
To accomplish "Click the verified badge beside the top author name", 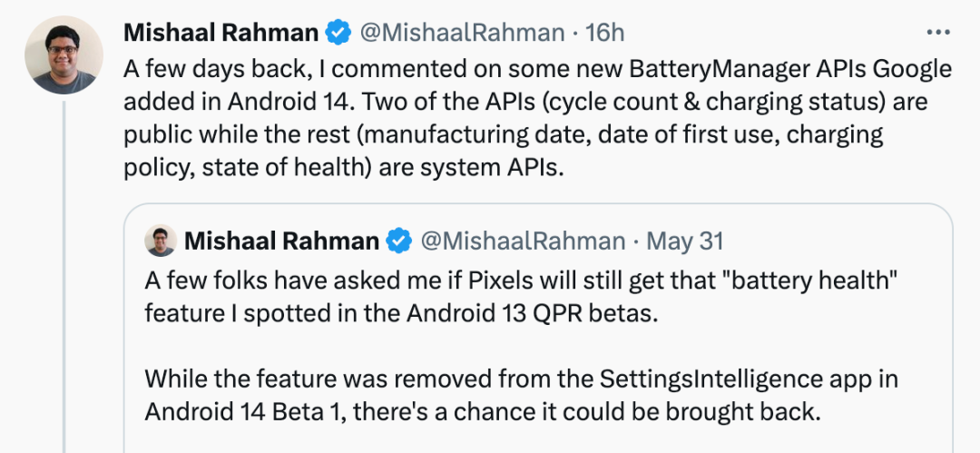I will coord(338,34).
